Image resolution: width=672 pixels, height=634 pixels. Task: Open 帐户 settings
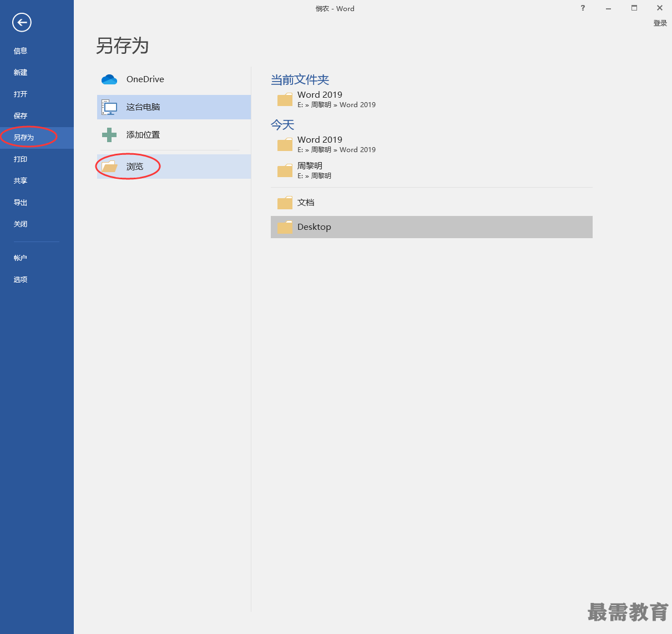[x=37, y=258]
